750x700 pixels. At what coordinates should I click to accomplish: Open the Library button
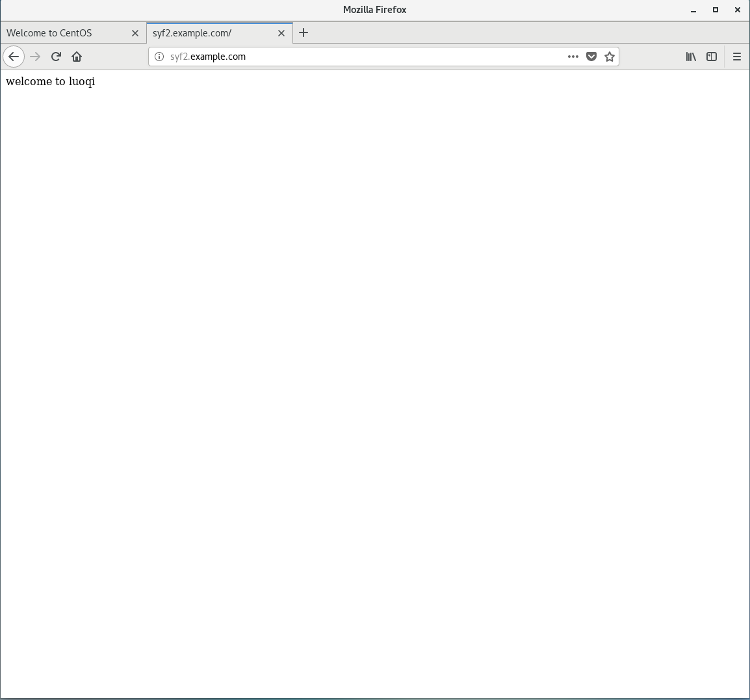(x=691, y=57)
